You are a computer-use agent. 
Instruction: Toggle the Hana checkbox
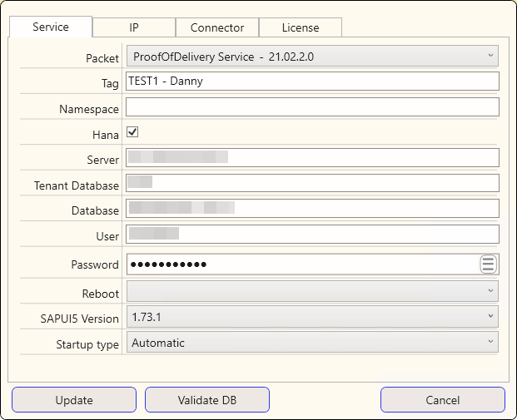(x=132, y=132)
